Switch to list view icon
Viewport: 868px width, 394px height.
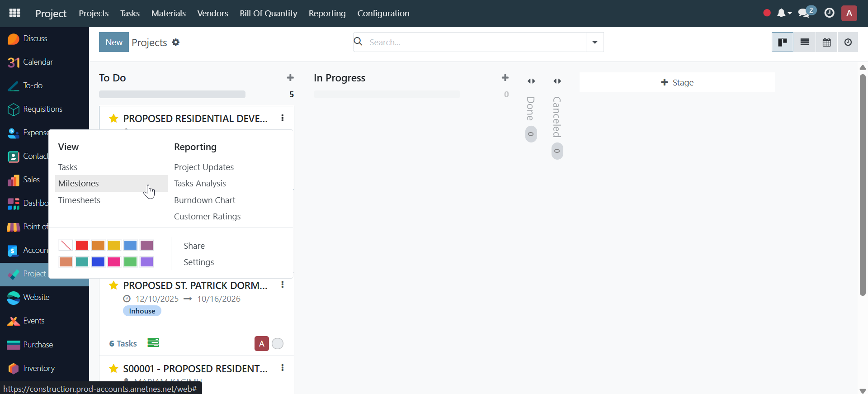point(805,42)
